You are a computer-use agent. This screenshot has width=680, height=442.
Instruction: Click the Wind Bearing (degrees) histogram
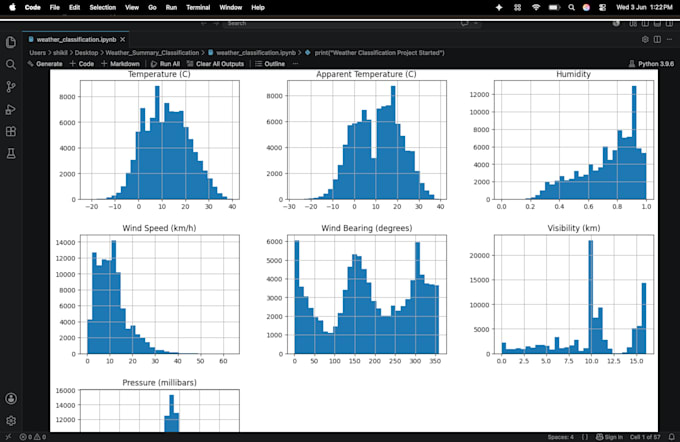(366, 294)
